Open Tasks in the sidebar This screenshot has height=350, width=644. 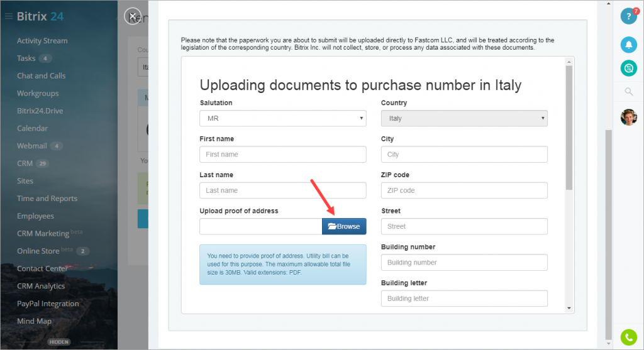(26, 58)
